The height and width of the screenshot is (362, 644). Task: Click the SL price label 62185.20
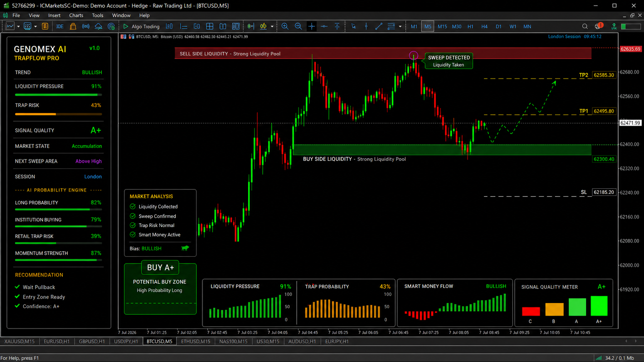pyautogui.click(x=604, y=192)
